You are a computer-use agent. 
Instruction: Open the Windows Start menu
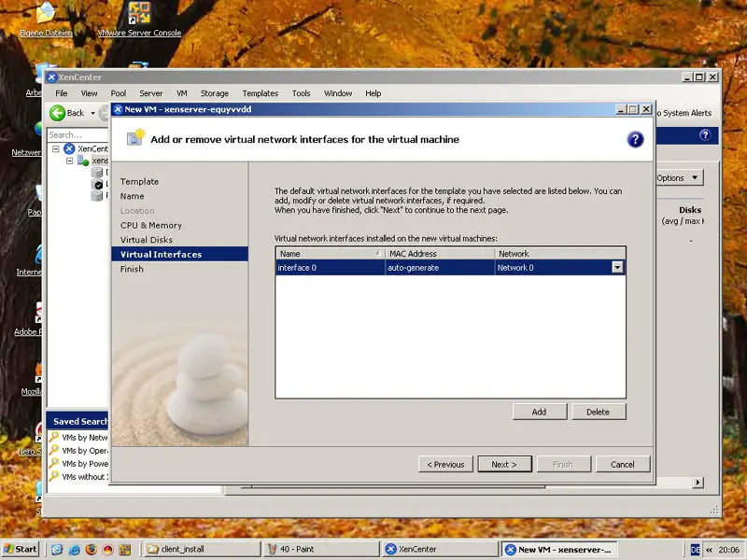point(20,549)
